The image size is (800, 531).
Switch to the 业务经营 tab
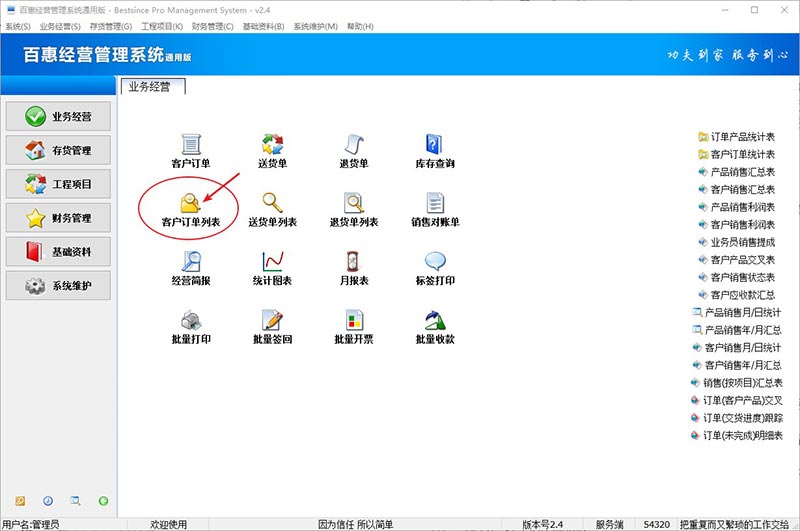153,87
